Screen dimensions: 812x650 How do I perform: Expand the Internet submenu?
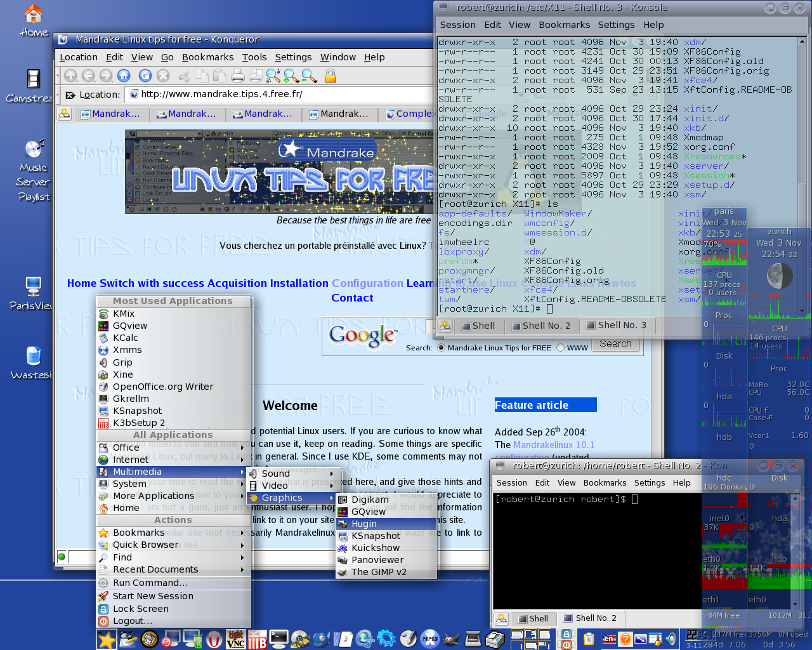coord(173,460)
